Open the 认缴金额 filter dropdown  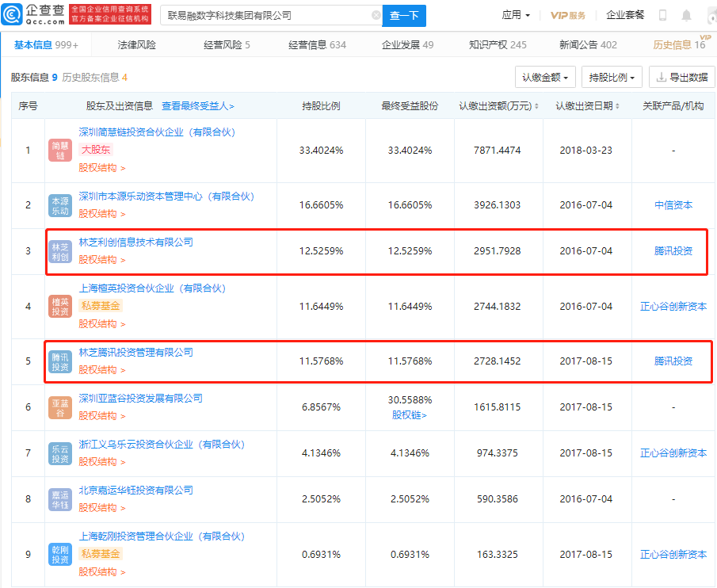pos(545,78)
